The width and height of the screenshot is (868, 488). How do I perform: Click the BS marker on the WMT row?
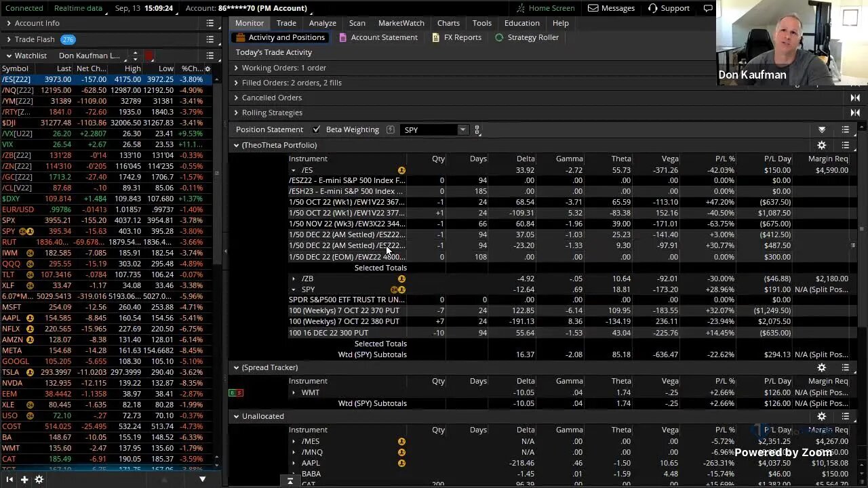(x=235, y=392)
